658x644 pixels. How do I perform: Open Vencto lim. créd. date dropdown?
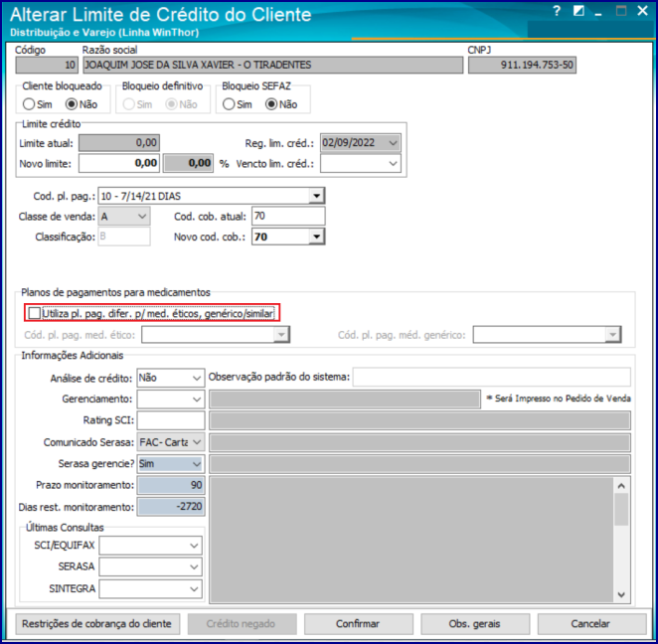click(x=393, y=163)
